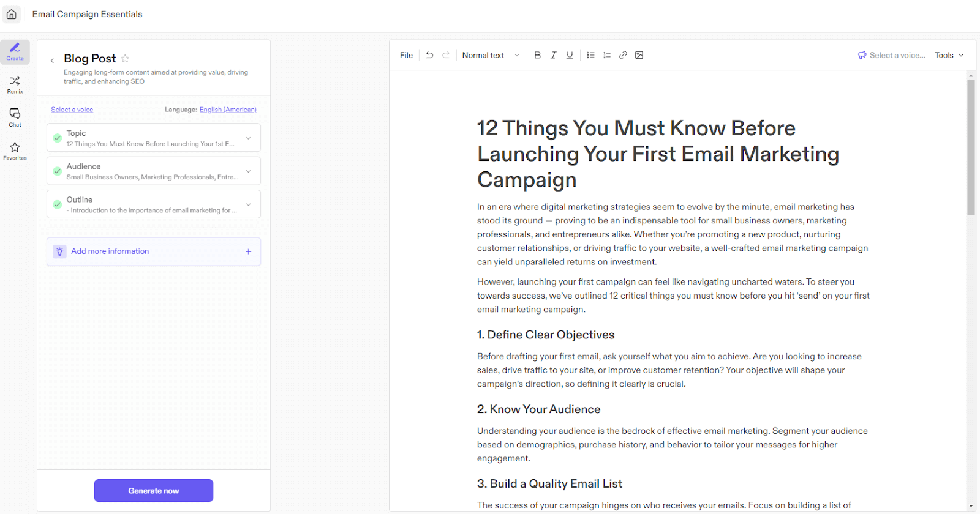The height and width of the screenshot is (514, 980).
Task: Click the editor vertical scrollbar
Action: click(971, 147)
